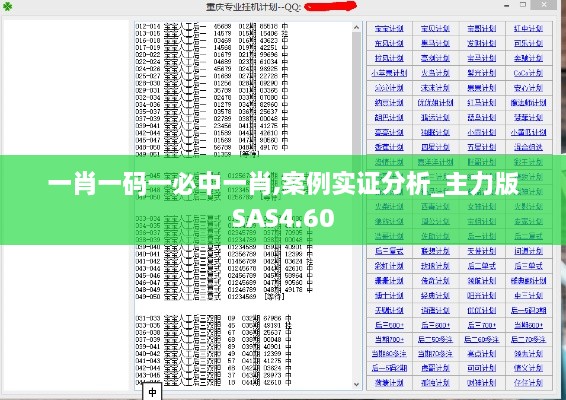
Task: Click the scrollbar down arrow in results list
Action: pos(356,384)
